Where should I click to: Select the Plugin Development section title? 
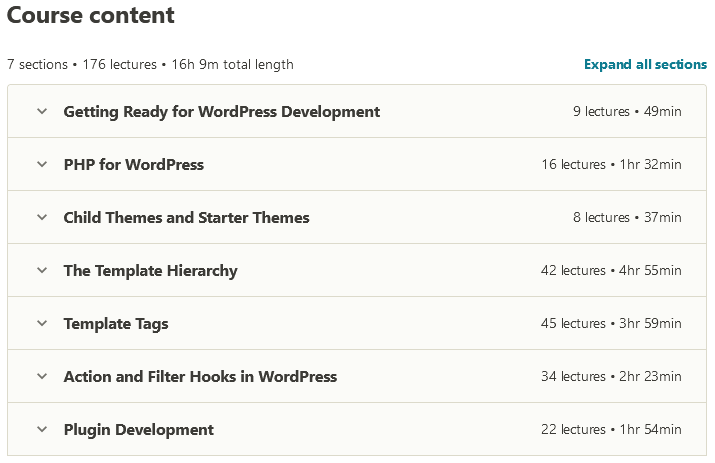(x=138, y=430)
